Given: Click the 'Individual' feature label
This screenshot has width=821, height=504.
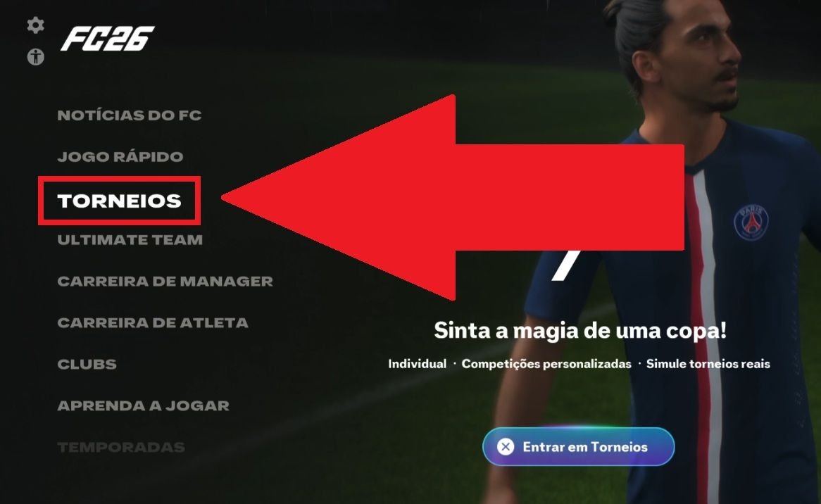Looking at the screenshot, I should click(418, 364).
